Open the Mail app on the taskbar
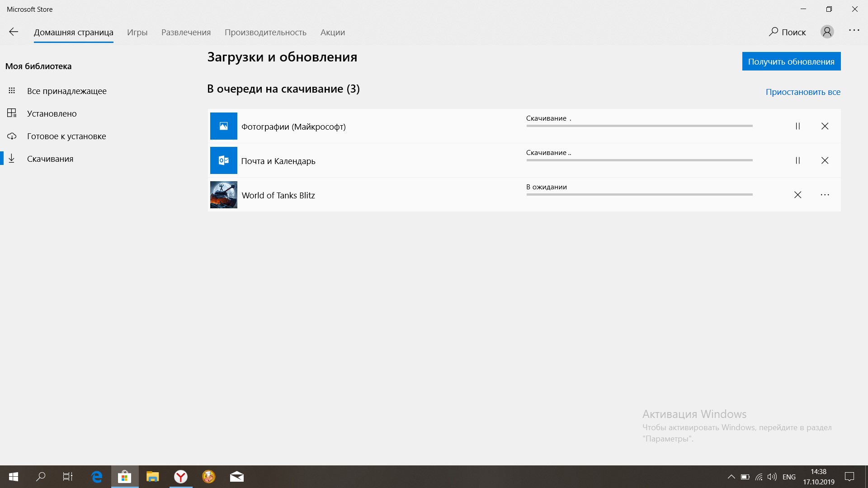Image resolution: width=868 pixels, height=488 pixels. [237, 477]
